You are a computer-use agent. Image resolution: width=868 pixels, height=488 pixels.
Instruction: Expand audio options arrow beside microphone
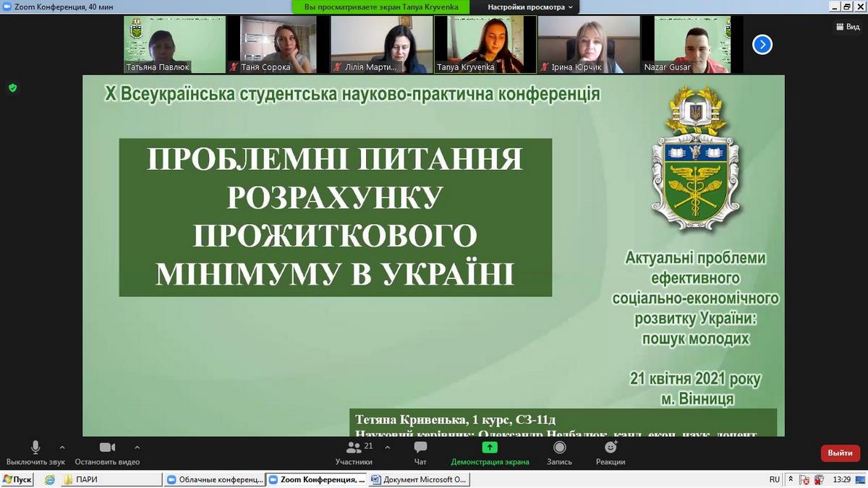(62, 447)
